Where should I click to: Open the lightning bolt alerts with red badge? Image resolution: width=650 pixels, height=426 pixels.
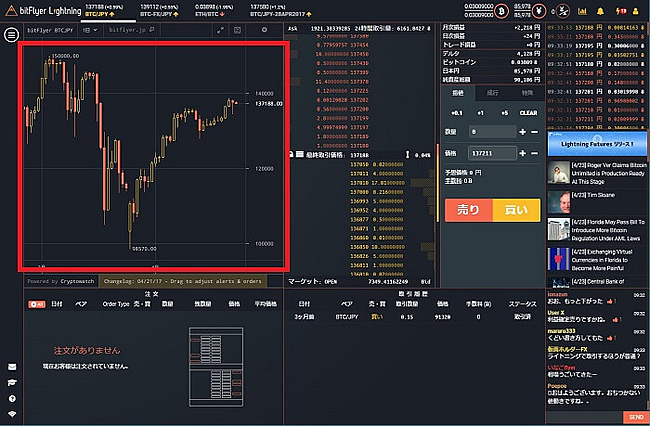tap(621, 11)
